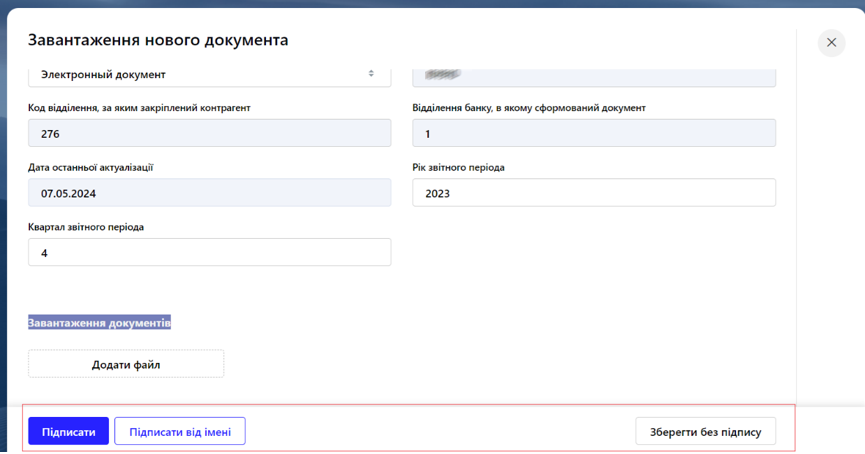Click the Квартал звітного періода label
This screenshot has height=454, width=865.
[x=86, y=227]
